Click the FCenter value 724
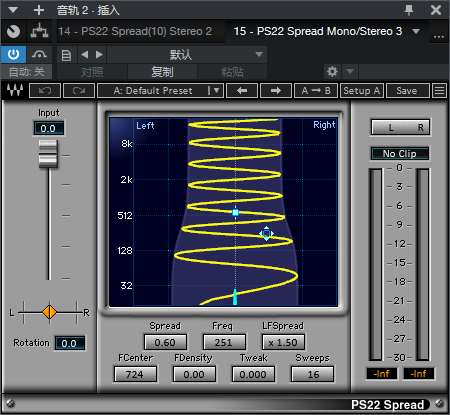Image resolution: width=450 pixels, height=415 pixels. (135, 374)
